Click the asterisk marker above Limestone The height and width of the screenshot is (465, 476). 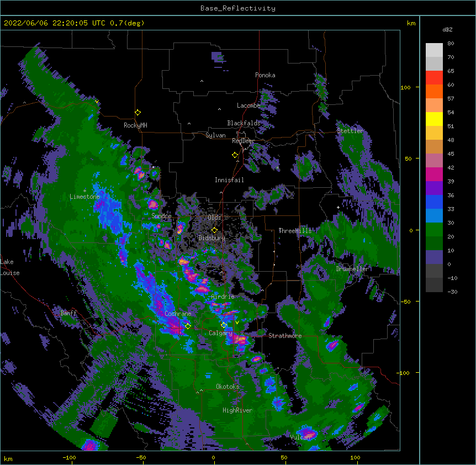pos(84,191)
